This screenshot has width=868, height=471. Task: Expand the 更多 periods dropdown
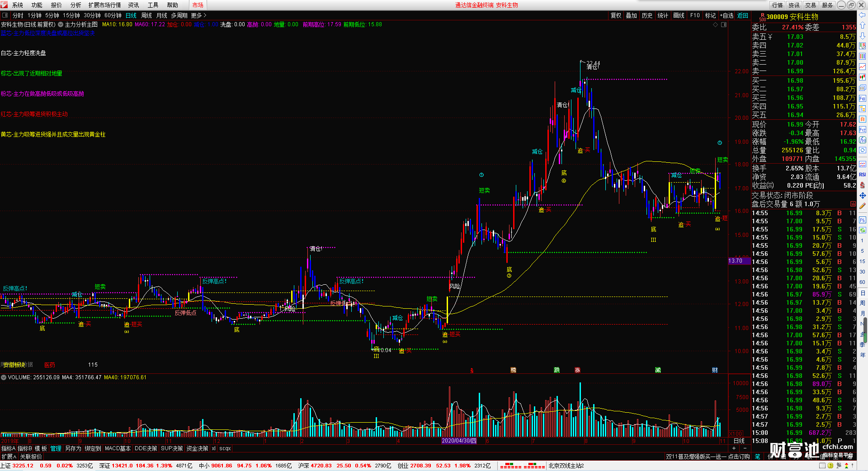(198, 15)
